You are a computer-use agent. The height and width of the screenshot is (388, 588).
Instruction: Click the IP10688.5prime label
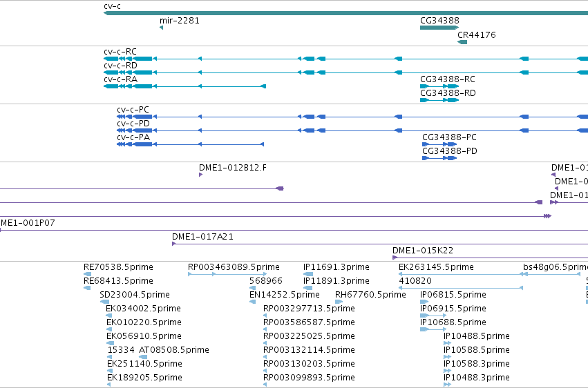point(453,323)
